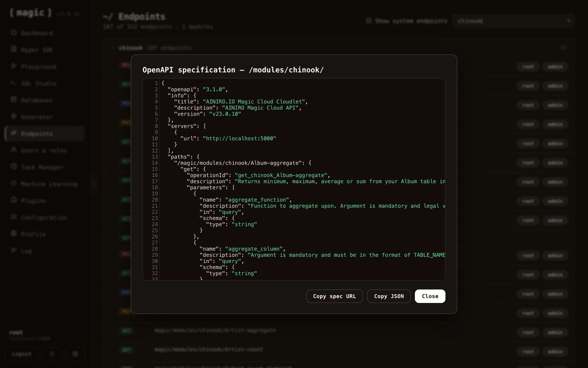This screenshot has width=588, height=368.
Task: Click the admin role badge on the Artist-count row
Action: click(x=555, y=352)
